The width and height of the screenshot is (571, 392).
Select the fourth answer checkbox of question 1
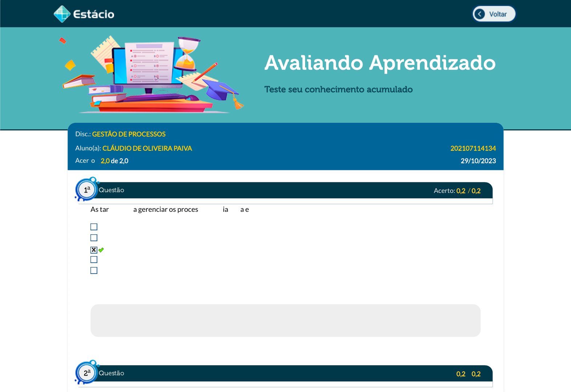94,259
